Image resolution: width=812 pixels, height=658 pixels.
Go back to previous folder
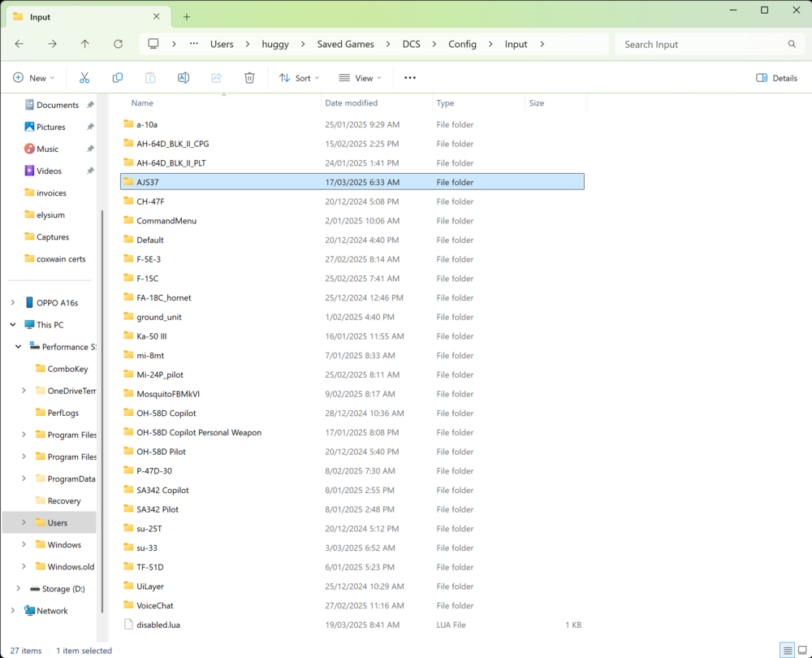pos(19,44)
